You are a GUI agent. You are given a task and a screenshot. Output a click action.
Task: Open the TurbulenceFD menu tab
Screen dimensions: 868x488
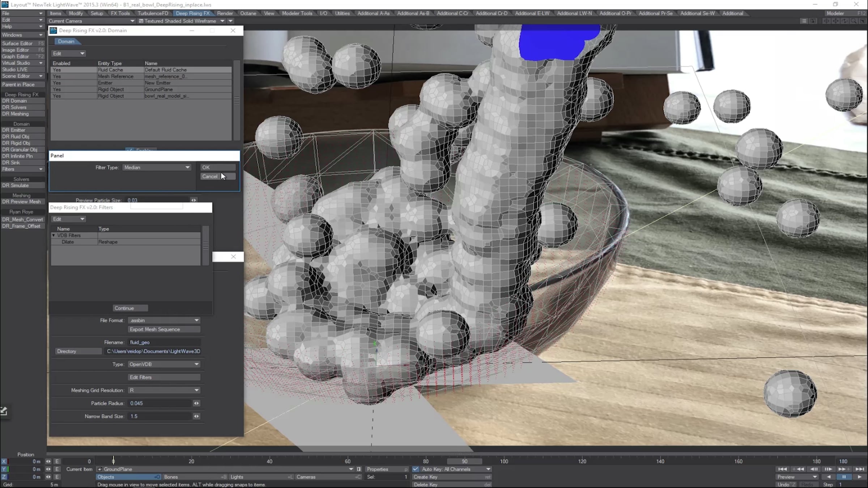pyautogui.click(x=153, y=13)
